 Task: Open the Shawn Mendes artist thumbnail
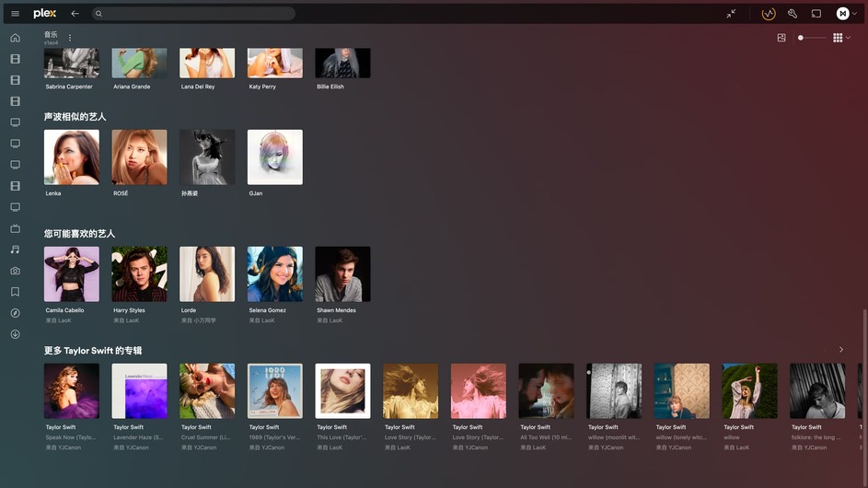coord(342,274)
